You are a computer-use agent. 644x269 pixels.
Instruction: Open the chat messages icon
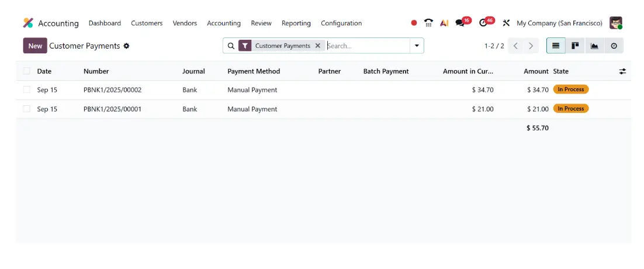click(x=461, y=23)
